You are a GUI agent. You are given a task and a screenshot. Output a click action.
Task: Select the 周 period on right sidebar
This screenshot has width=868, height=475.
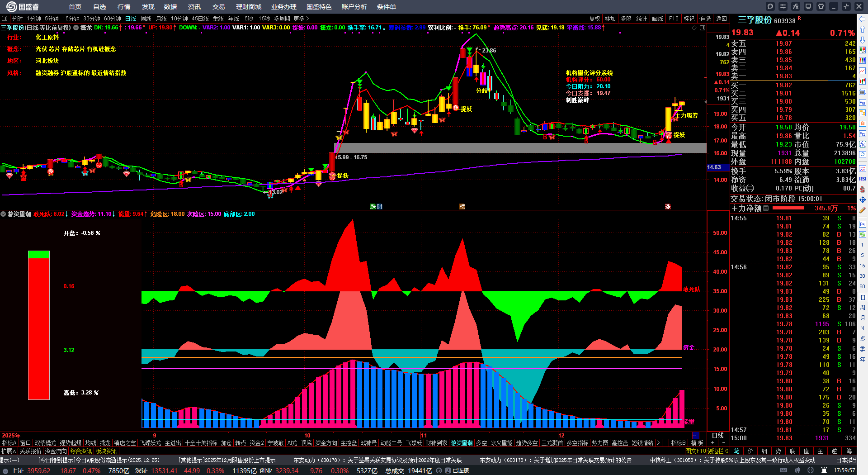pyautogui.click(x=863, y=308)
